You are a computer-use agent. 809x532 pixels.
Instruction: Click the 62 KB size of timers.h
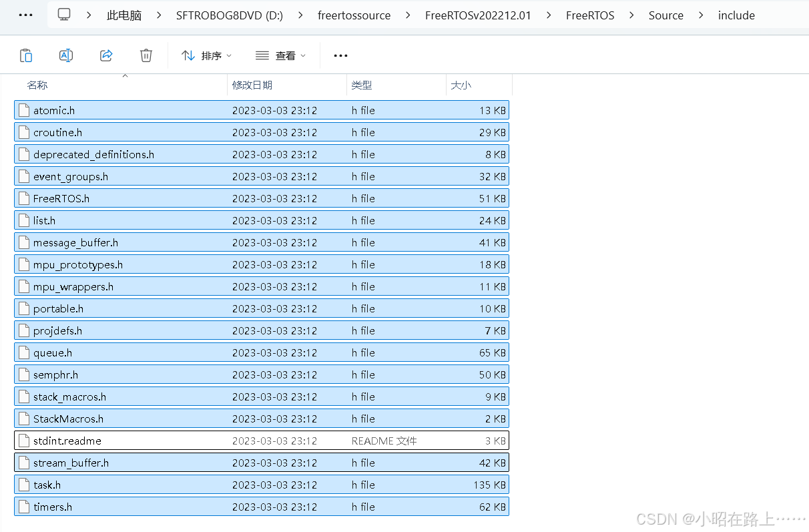pos(493,507)
